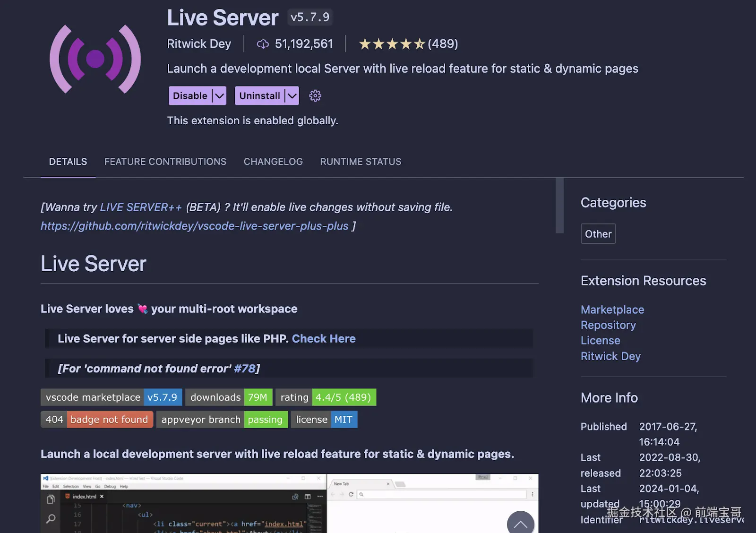Click the purple Live Server extension logo
756x533 pixels.
click(95, 59)
